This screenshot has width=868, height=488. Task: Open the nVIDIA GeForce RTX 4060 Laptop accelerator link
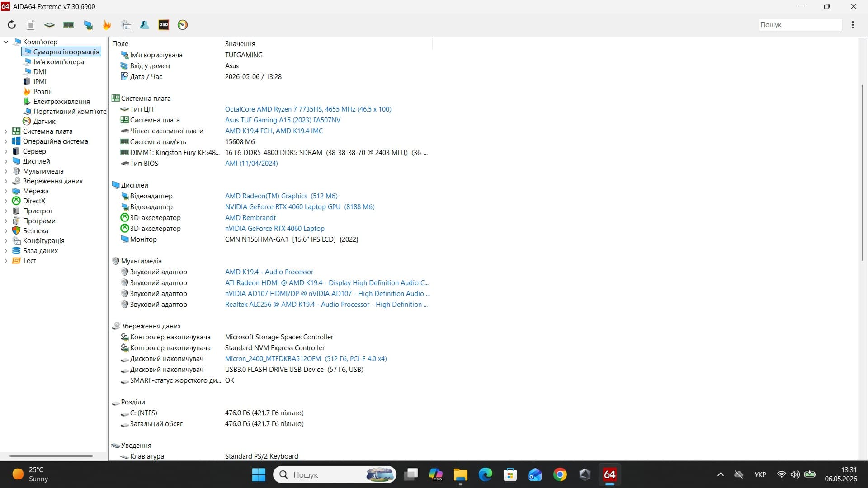275,229
